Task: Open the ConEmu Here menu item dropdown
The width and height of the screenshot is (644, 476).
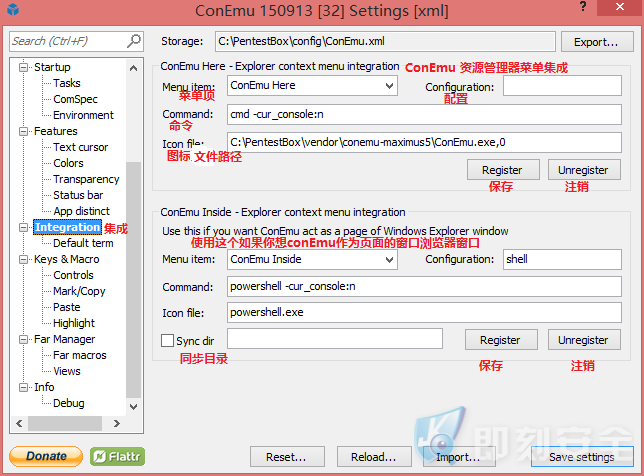Action: 389,86
